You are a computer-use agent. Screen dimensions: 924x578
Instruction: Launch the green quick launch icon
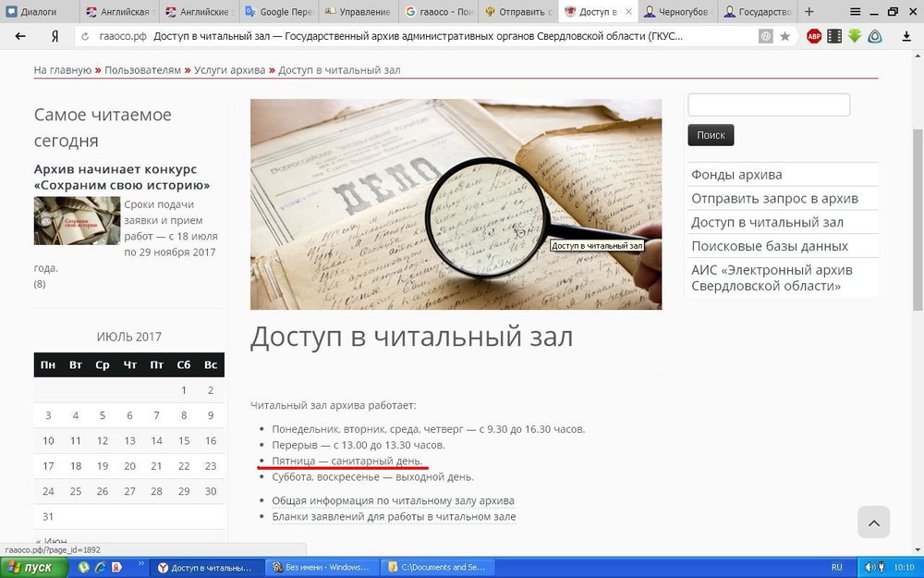84,568
